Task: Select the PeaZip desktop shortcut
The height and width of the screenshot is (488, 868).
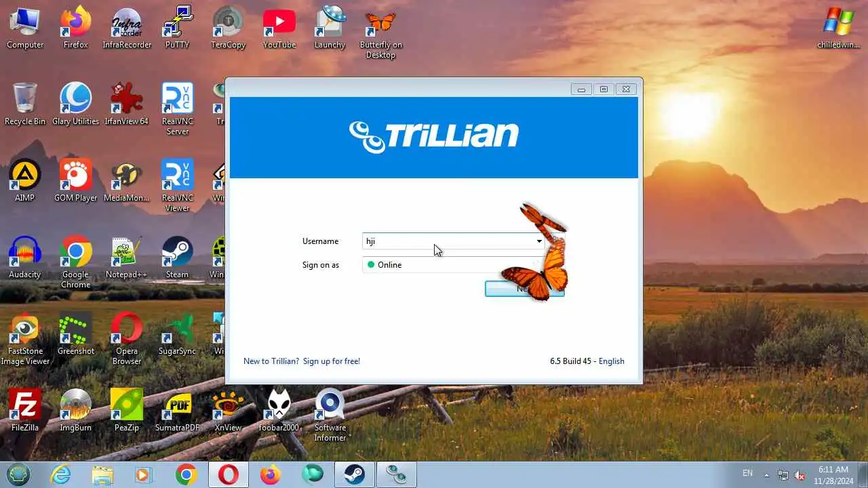Action: 127,411
